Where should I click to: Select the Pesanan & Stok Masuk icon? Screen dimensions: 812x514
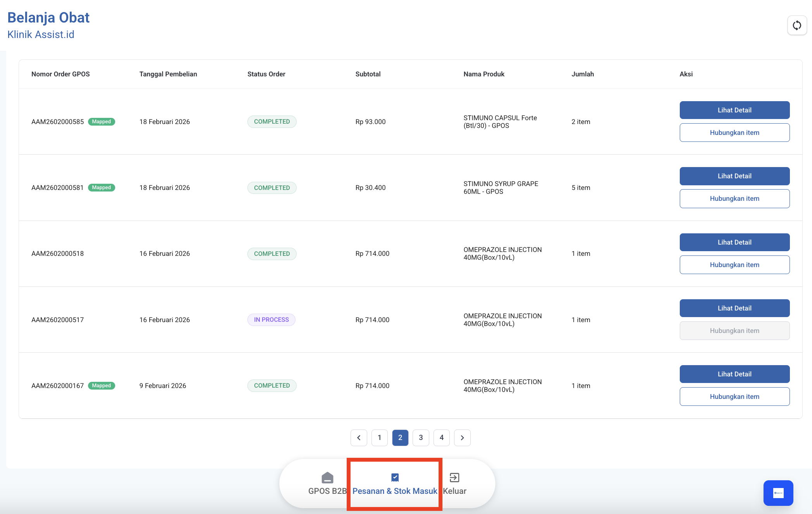tap(395, 478)
